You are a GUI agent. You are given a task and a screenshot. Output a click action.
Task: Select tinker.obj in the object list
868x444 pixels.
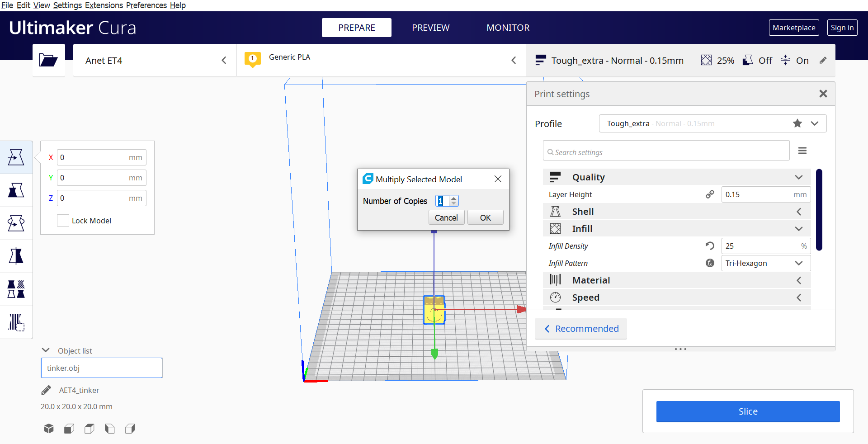click(x=102, y=368)
